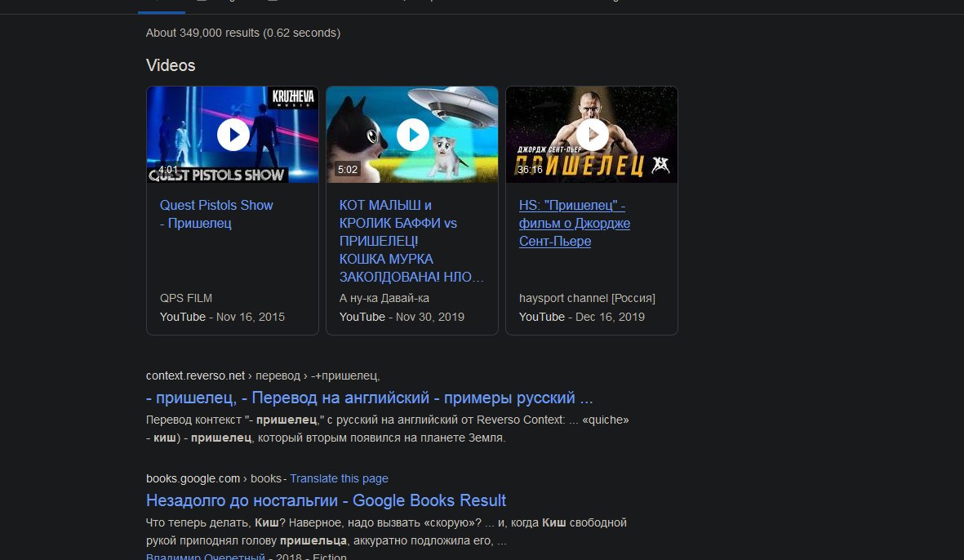
Task: Click the KRUZHEVA logo on the first thumbnail
Action: point(293,98)
